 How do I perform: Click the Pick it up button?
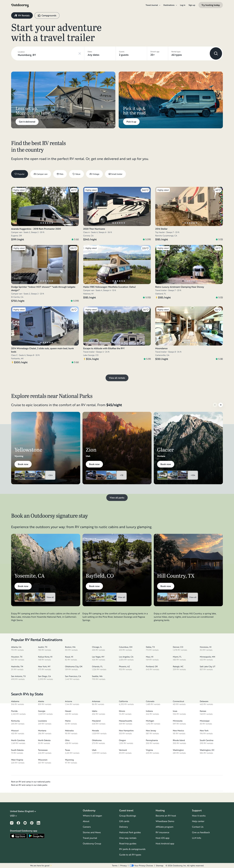(131, 122)
